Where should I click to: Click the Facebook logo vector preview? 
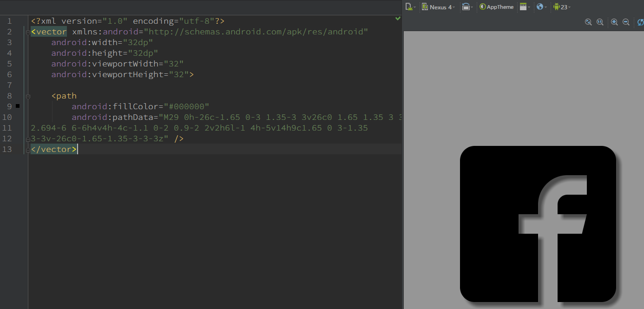(x=538, y=225)
